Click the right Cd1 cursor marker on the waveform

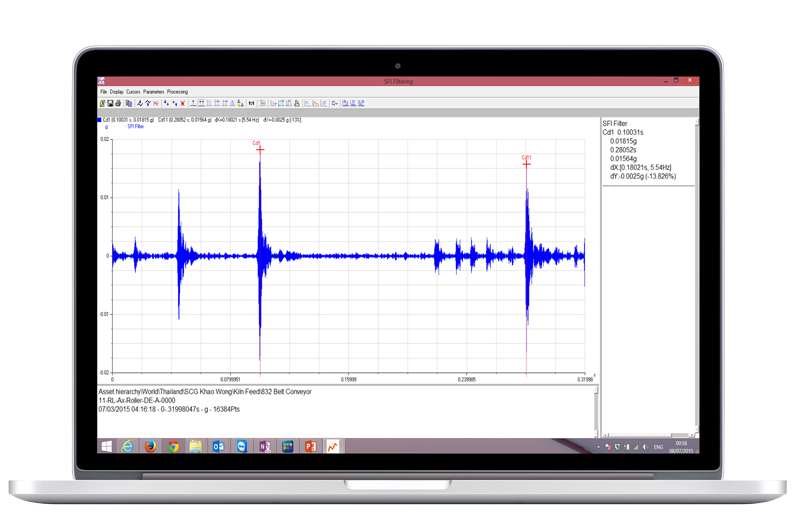526,163
